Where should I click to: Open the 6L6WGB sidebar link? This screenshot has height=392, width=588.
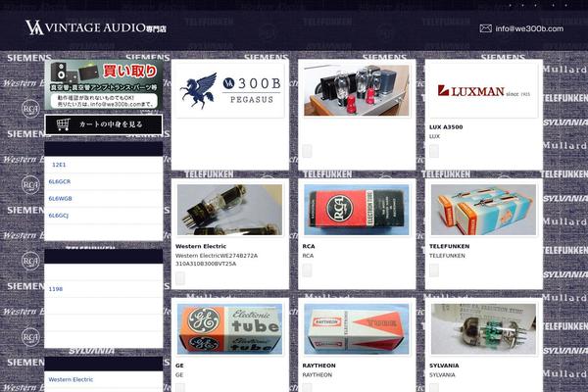(60, 198)
